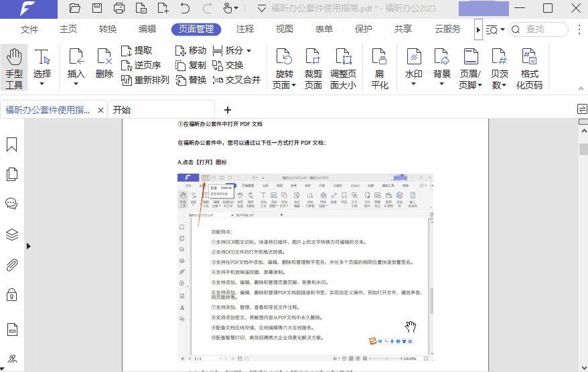This screenshot has width=588, height=372.
Task: Click the embedded screenshot image in page
Action: click(305, 267)
